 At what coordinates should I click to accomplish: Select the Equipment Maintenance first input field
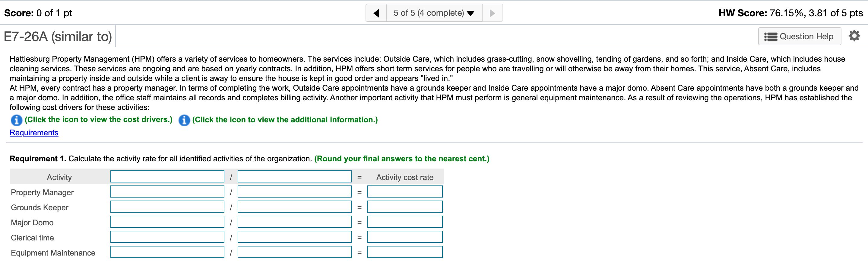coord(167,252)
